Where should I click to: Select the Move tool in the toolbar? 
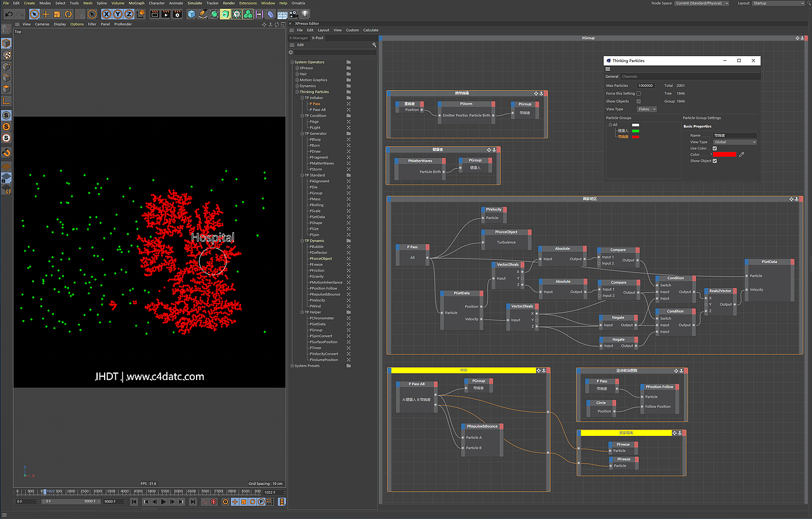(x=44, y=13)
